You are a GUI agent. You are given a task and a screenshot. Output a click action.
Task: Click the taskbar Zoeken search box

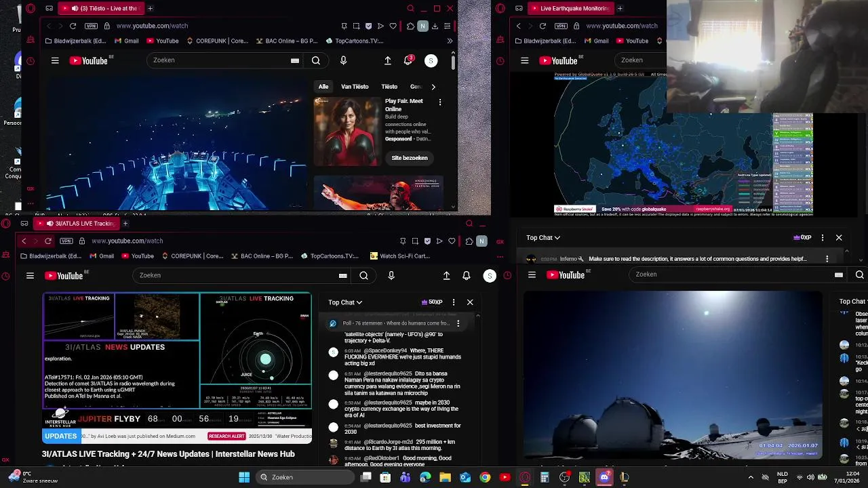coord(305,477)
